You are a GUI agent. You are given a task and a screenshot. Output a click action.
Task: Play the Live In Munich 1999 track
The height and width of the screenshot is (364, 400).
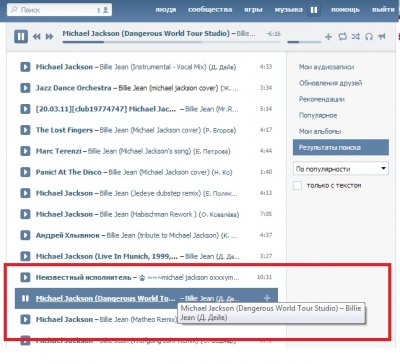(25, 256)
